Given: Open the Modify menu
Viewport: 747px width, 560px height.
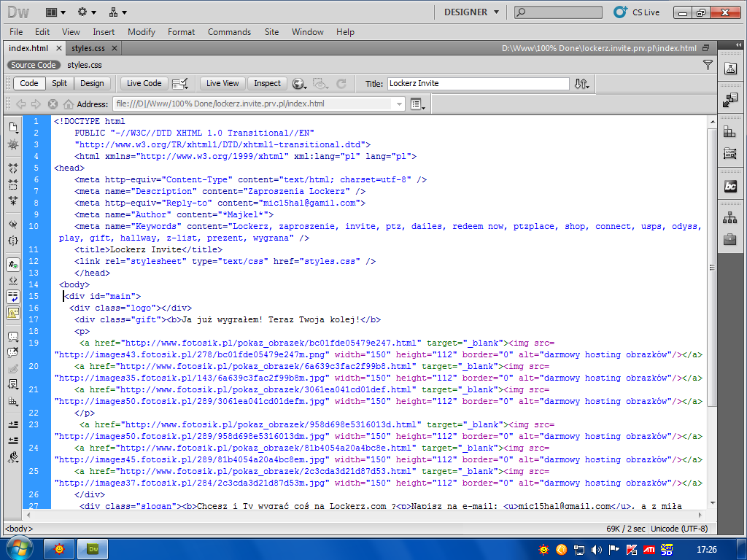Looking at the screenshot, I should (142, 32).
